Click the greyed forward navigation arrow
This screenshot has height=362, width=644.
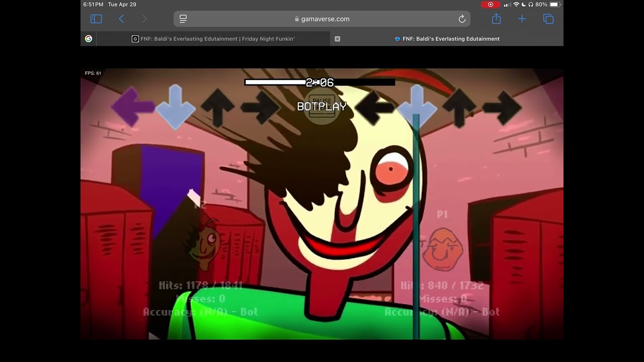[x=145, y=19]
